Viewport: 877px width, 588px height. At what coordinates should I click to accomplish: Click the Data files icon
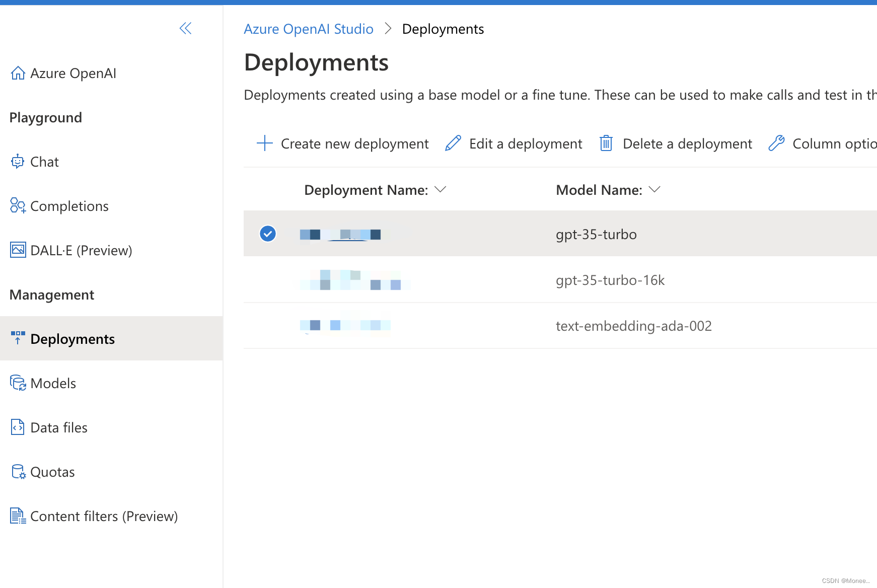(x=18, y=427)
